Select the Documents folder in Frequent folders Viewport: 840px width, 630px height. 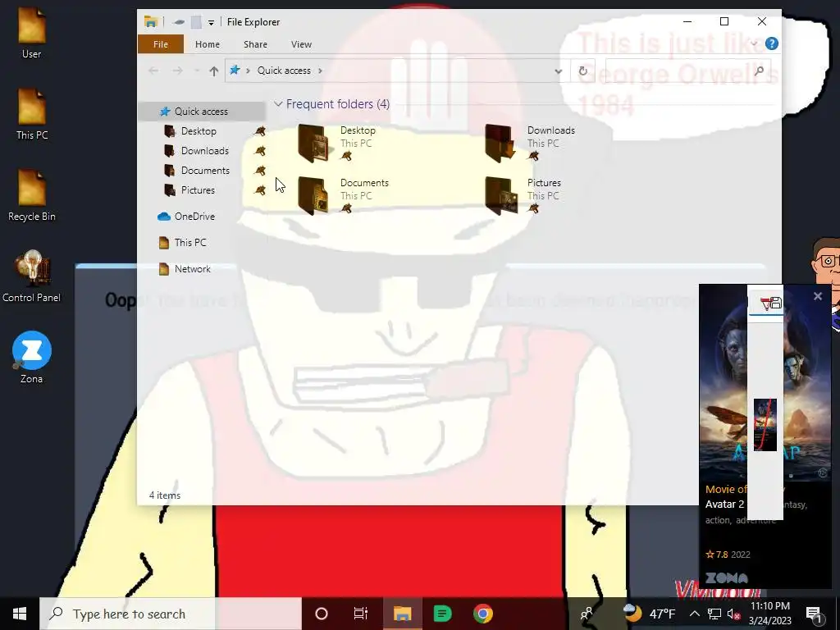pos(344,195)
